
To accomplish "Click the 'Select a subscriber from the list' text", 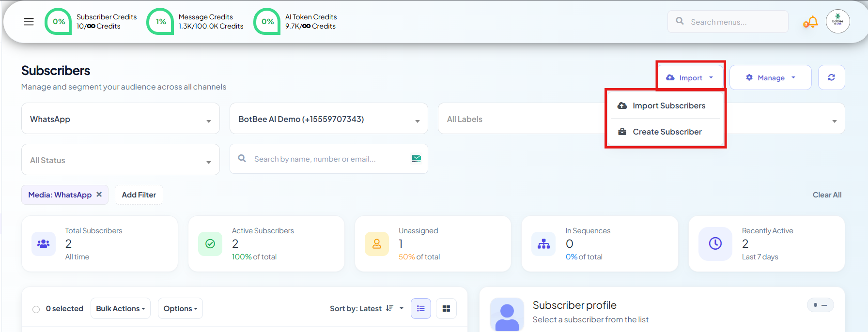I will pos(590,319).
